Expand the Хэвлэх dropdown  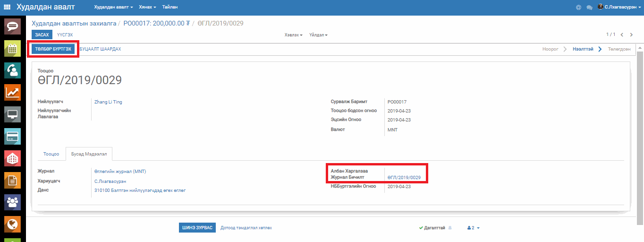pos(293,35)
